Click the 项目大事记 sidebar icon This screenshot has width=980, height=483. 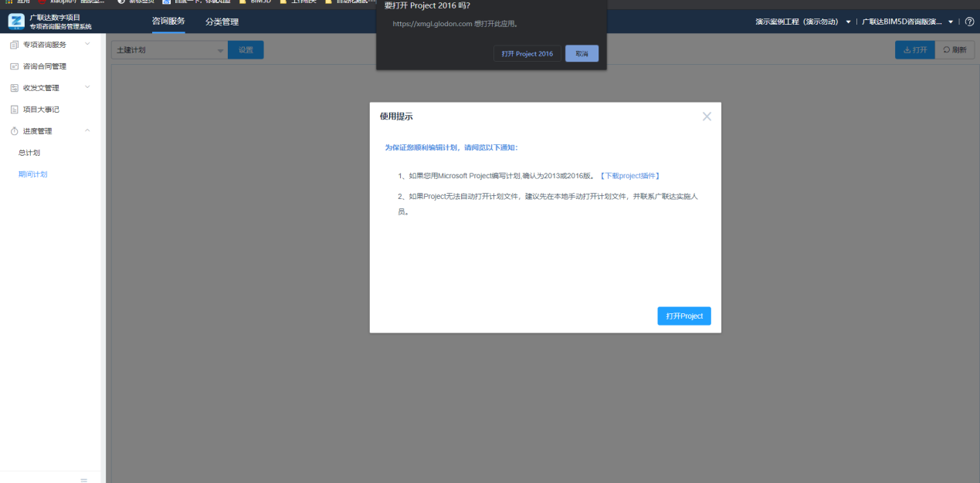[x=14, y=110]
